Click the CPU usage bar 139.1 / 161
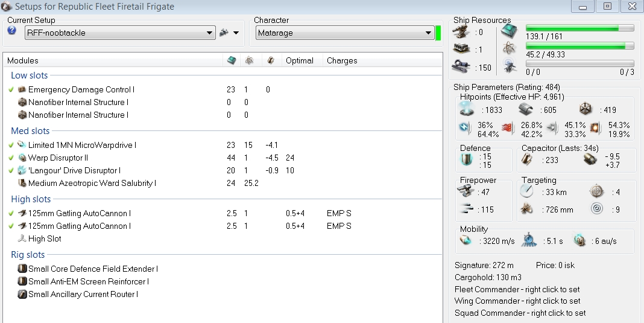644x323 pixels. [580, 28]
